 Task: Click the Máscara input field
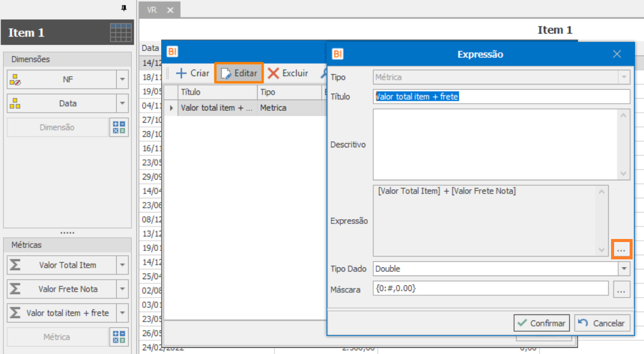click(x=491, y=288)
